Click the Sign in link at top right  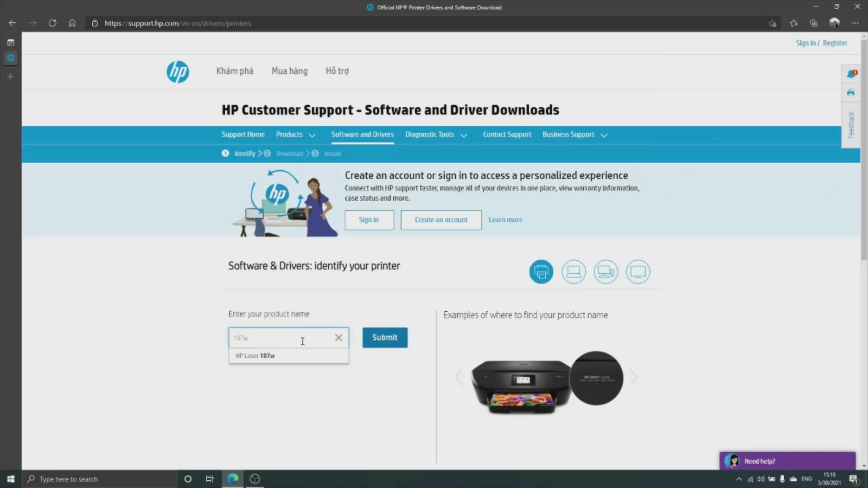(806, 43)
